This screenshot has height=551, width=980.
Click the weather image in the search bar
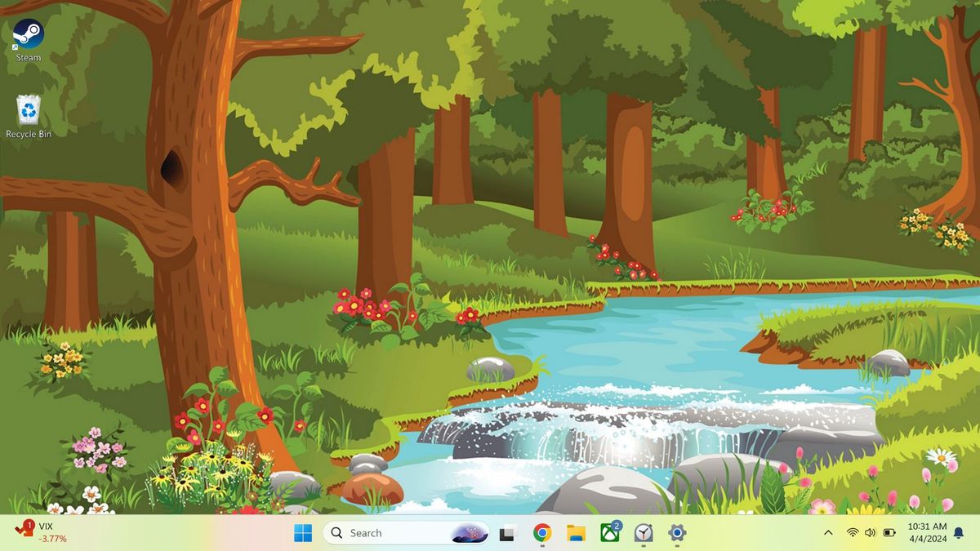tap(467, 532)
